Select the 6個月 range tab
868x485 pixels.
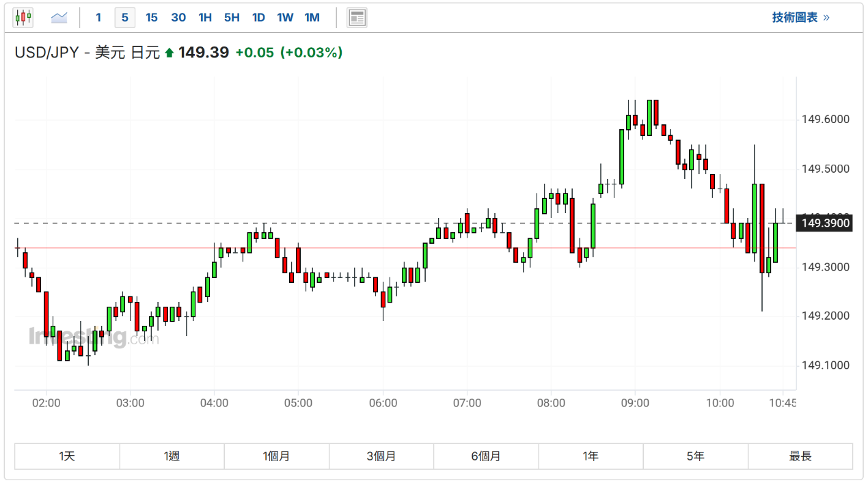tap(486, 456)
